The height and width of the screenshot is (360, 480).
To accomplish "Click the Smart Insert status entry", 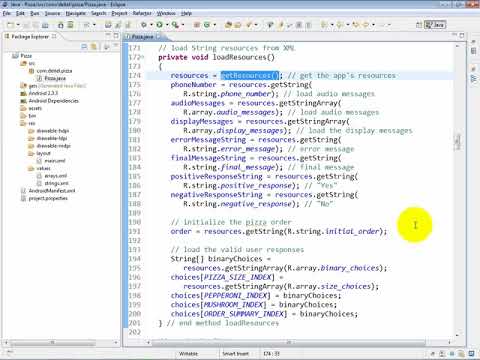I will click(x=235, y=354).
